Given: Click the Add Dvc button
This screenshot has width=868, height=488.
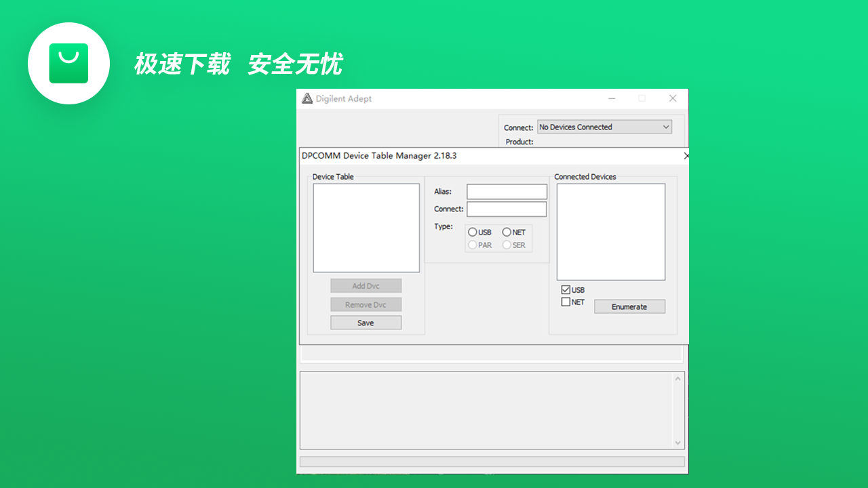Looking at the screenshot, I should pyautogui.click(x=366, y=285).
